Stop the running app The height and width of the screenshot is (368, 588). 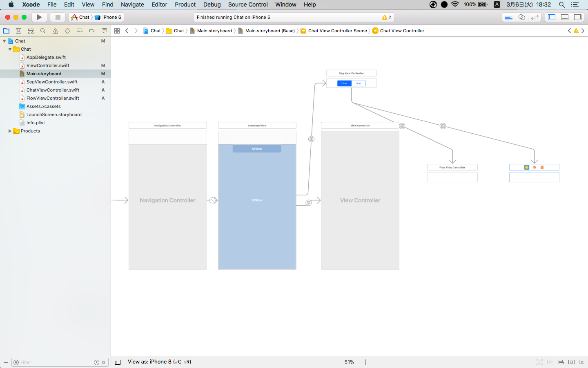click(x=58, y=17)
